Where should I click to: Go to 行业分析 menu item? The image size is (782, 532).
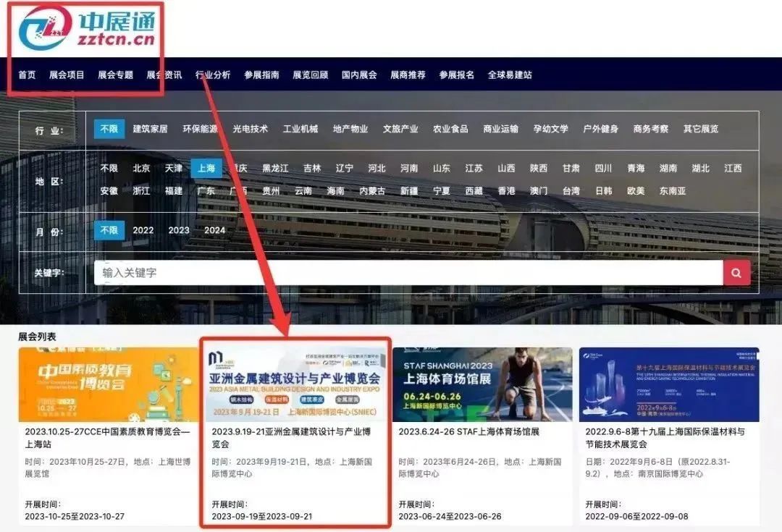click(213, 75)
